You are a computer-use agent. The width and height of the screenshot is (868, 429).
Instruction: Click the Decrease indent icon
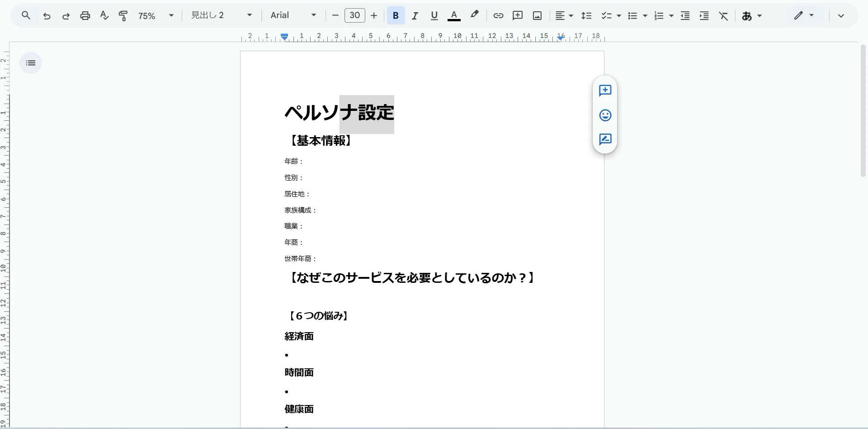coord(685,16)
